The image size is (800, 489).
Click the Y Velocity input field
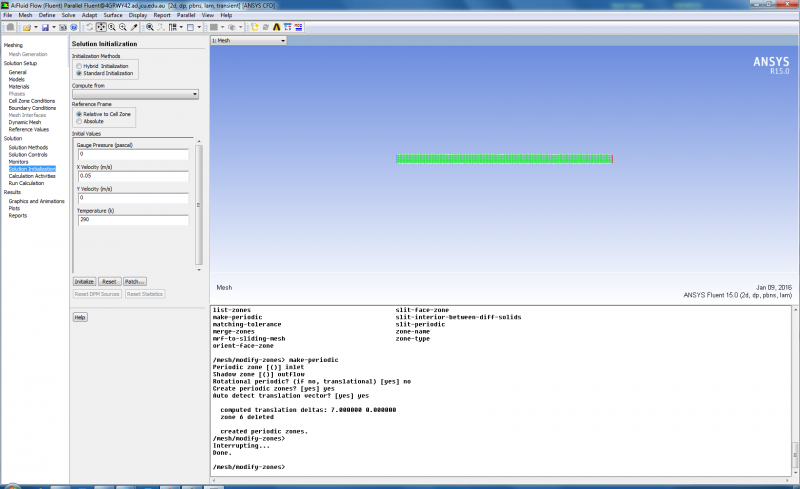[133, 198]
